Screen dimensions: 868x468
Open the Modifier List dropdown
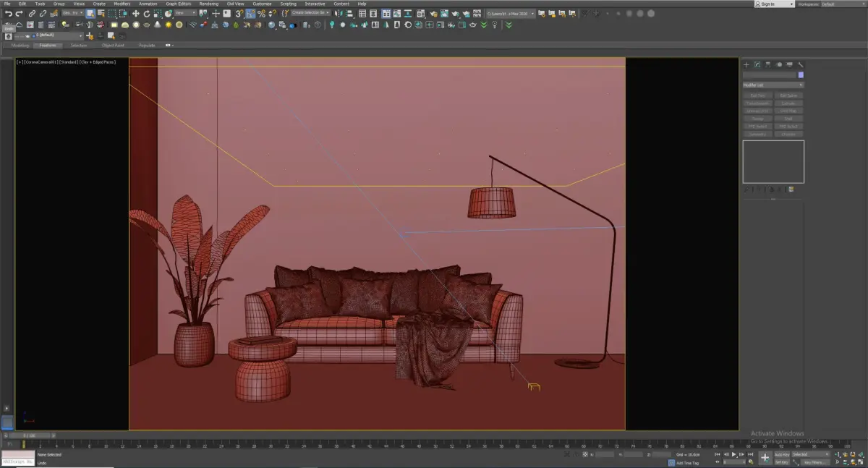(773, 85)
